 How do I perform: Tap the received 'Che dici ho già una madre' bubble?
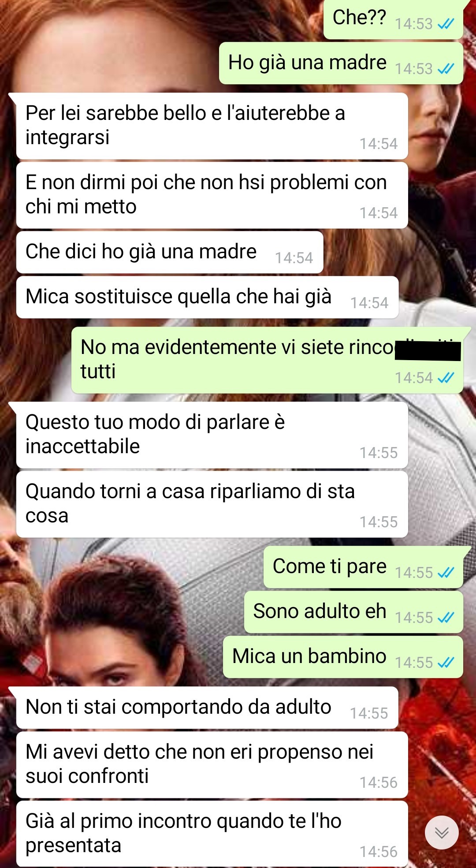(170, 252)
